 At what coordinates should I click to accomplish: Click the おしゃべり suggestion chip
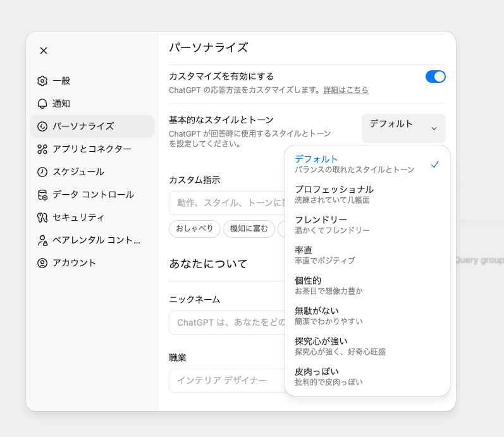(195, 228)
